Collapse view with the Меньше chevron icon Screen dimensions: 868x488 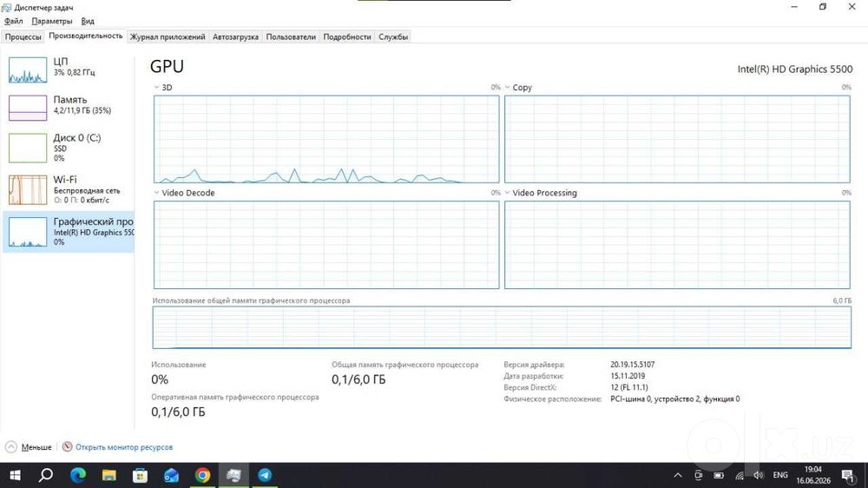(11, 447)
